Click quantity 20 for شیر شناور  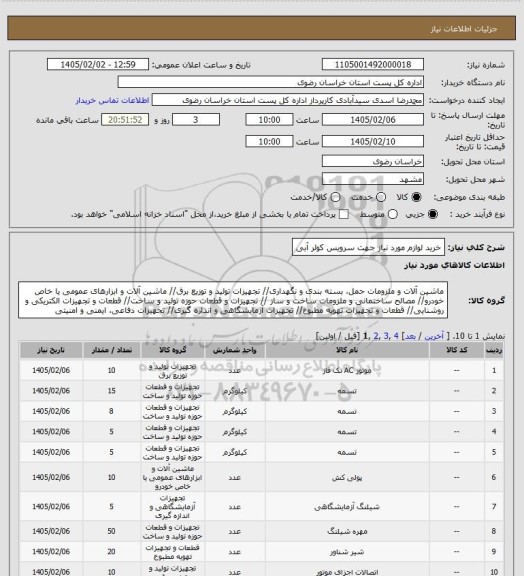111,552
